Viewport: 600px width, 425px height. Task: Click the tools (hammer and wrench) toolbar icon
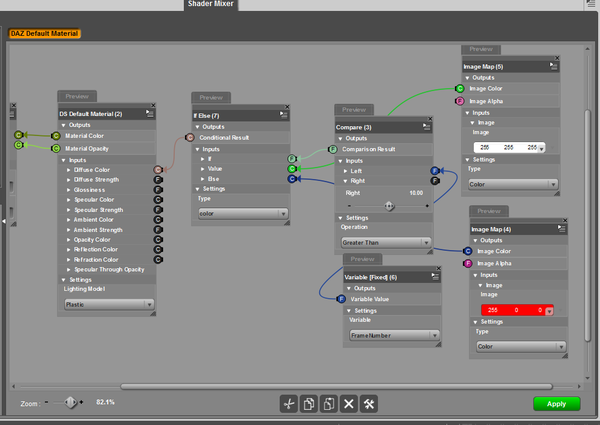369,404
